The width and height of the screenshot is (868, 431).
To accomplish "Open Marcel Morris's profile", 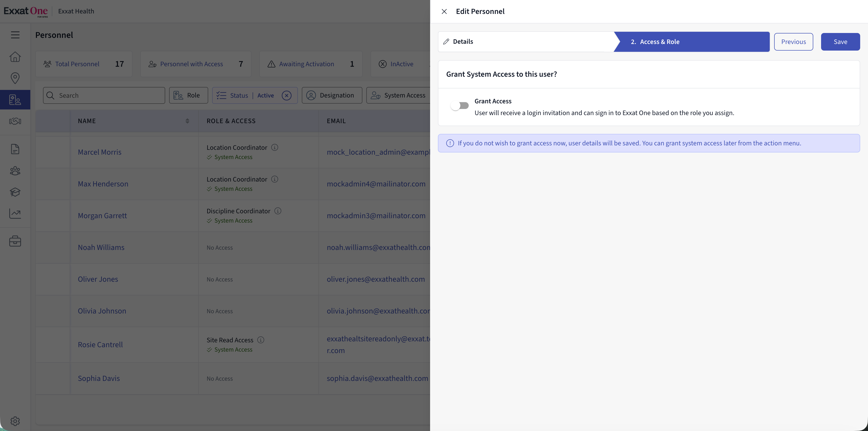I will pyautogui.click(x=99, y=152).
